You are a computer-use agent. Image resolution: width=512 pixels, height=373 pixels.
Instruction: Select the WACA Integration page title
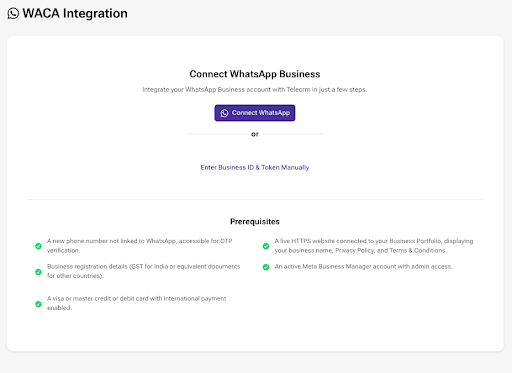[x=75, y=14]
